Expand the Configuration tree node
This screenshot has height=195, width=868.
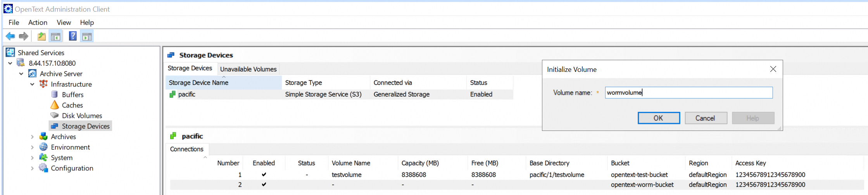tap(32, 168)
